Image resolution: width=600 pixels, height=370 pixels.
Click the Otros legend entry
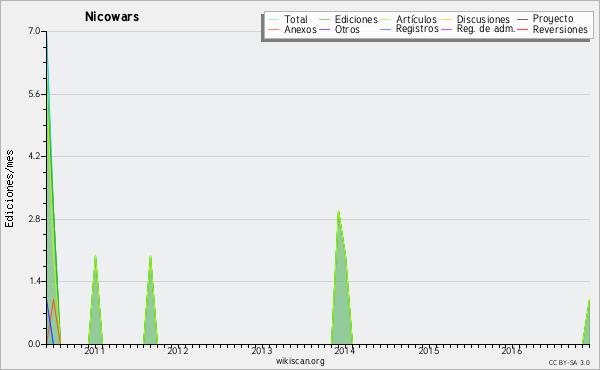pyautogui.click(x=339, y=29)
